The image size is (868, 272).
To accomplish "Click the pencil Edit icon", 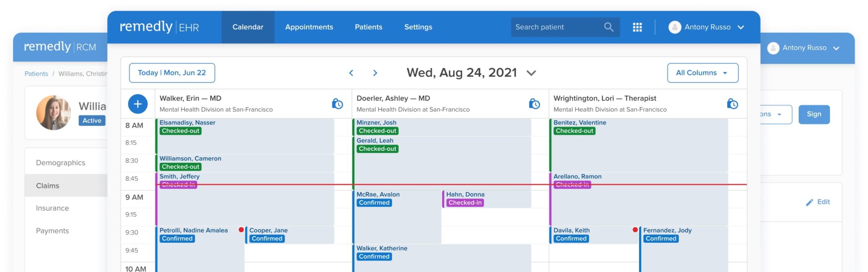I will pyautogui.click(x=810, y=202).
